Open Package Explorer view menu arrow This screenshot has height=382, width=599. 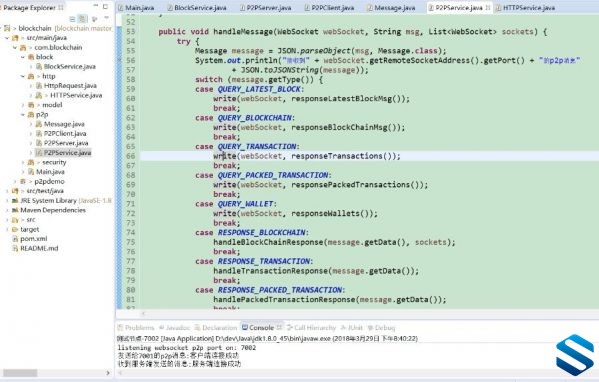(106, 18)
